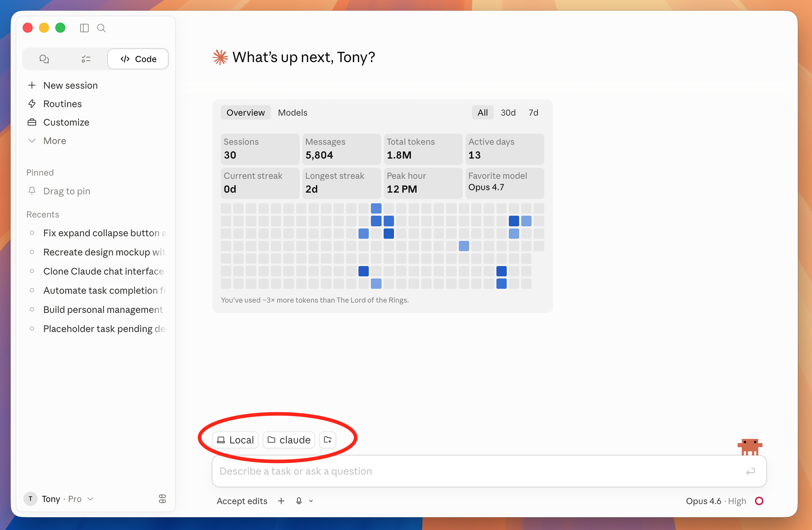The height and width of the screenshot is (530, 812).
Task: Click the Current streak stat card
Action: click(x=260, y=183)
